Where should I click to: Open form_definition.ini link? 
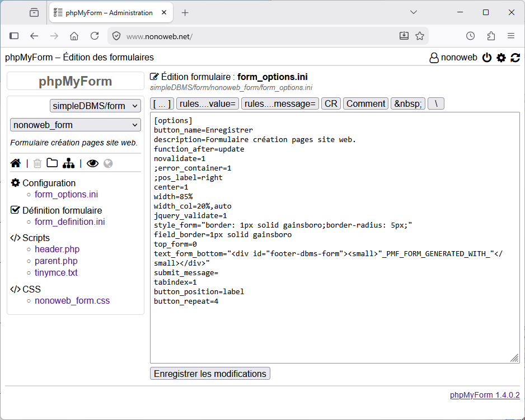point(69,222)
